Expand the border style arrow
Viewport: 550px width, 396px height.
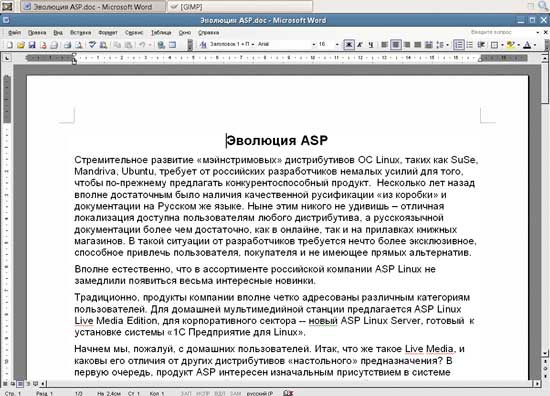(502, 45)
